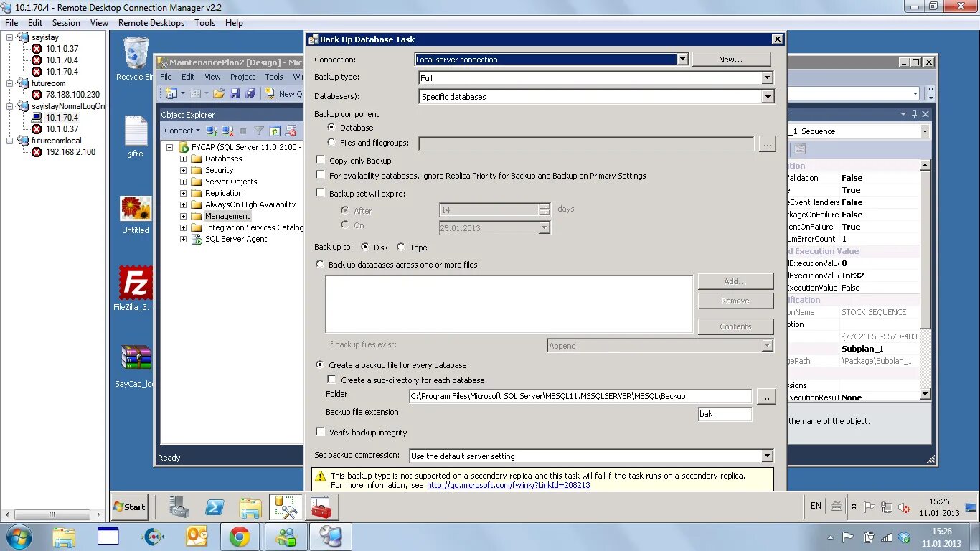Open the Set backup compression dropdown
The image size is (980, 551).
click(768, 456)
